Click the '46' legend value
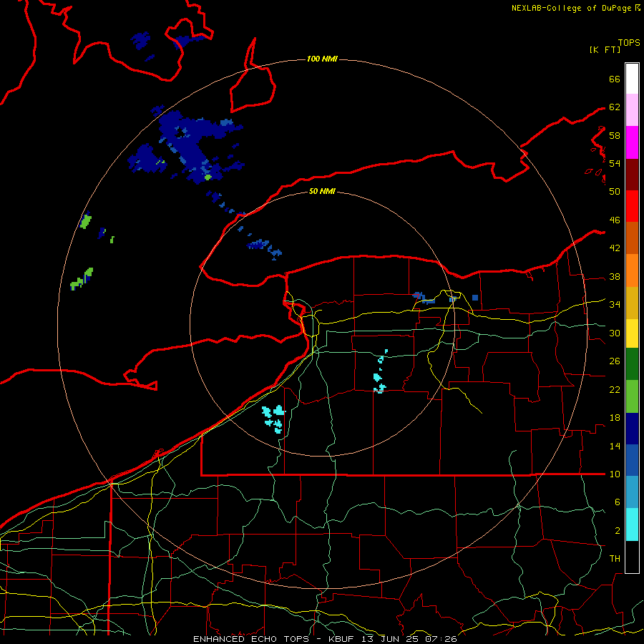The height and width of the screenshot is (644, 644). coord(615,220)
